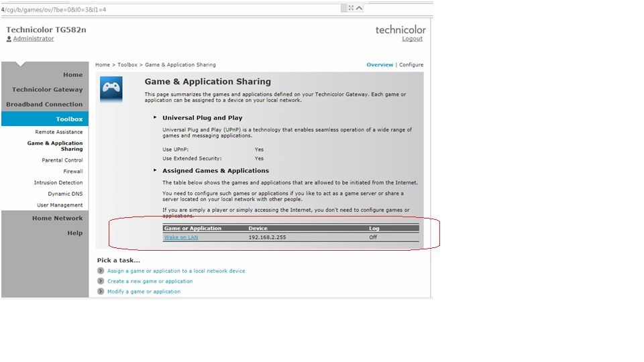The image size is (644, 362).
Task: Switch to the Configure tab
Action: pos(411,65)
